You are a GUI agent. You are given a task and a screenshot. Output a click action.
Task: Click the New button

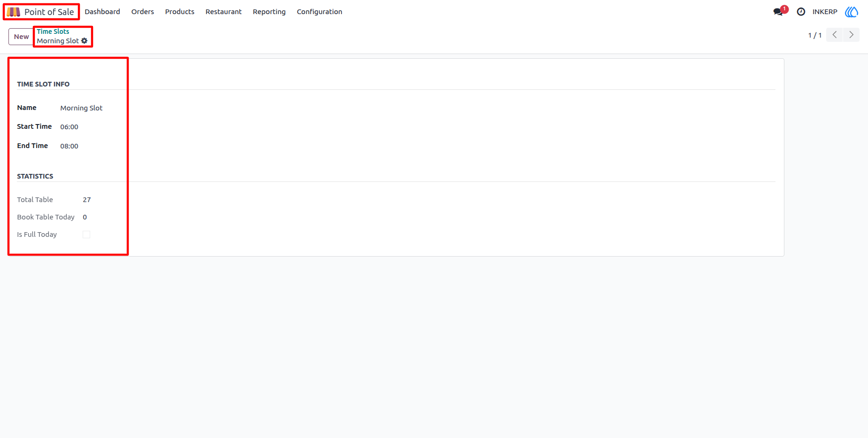click(x=21, y=37)
